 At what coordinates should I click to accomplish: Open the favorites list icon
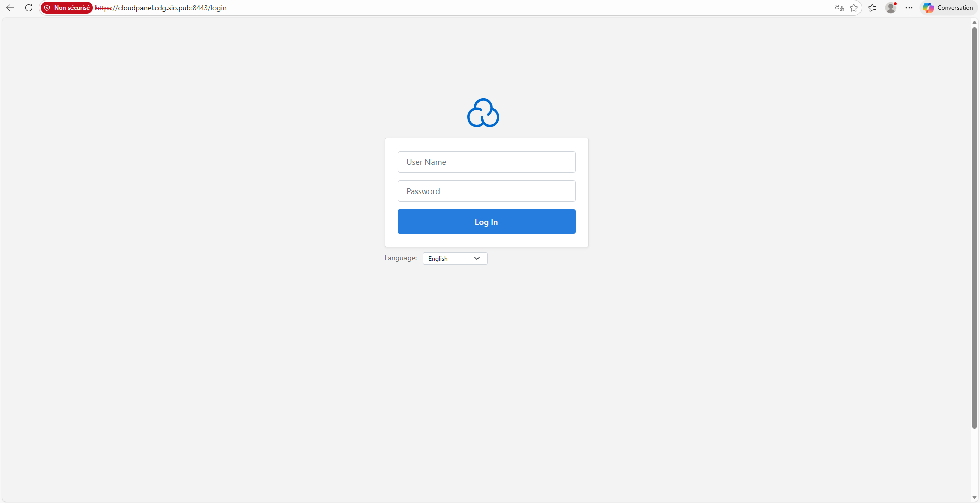[872, 8]
